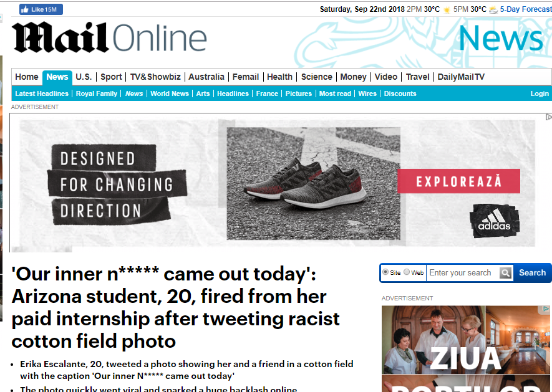552x392 pixels.
Task: Open the Most read sub-menu link
Action: click(335, 93)
